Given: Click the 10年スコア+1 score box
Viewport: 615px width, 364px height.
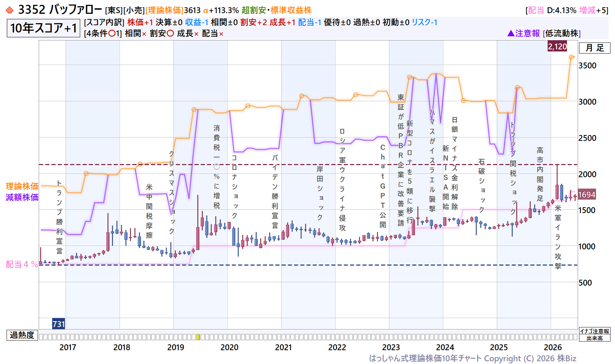Looking at the screenshot, I should (x=44, y=28).
